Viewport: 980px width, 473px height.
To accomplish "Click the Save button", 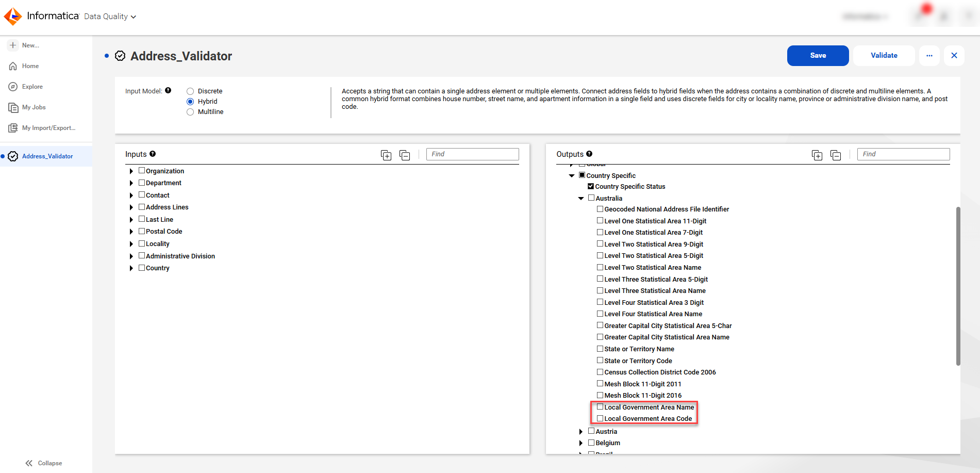I will 818,56.
